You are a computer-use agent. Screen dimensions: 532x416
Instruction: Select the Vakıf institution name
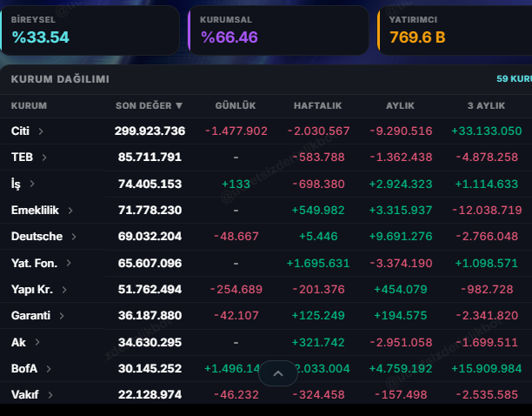pyautogui.click(x=24, y=394)
